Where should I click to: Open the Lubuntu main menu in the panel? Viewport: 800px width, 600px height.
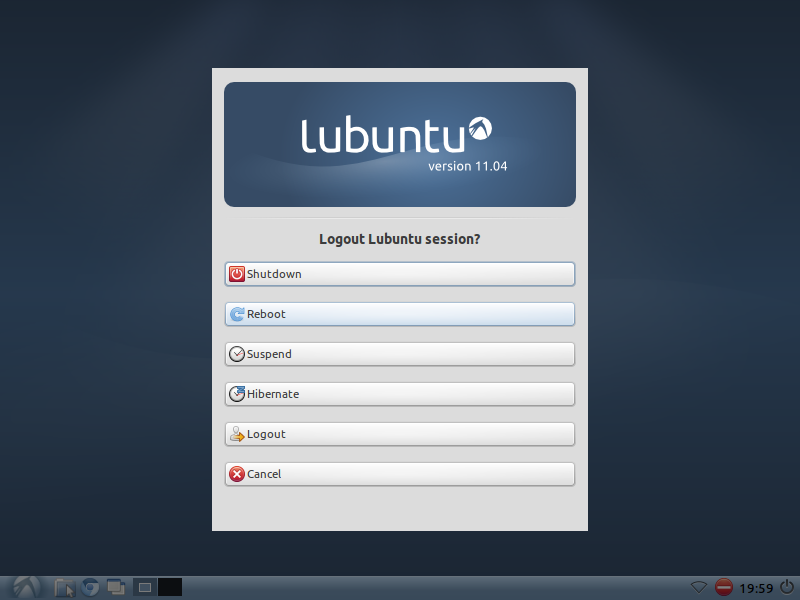tap(27, 588)
